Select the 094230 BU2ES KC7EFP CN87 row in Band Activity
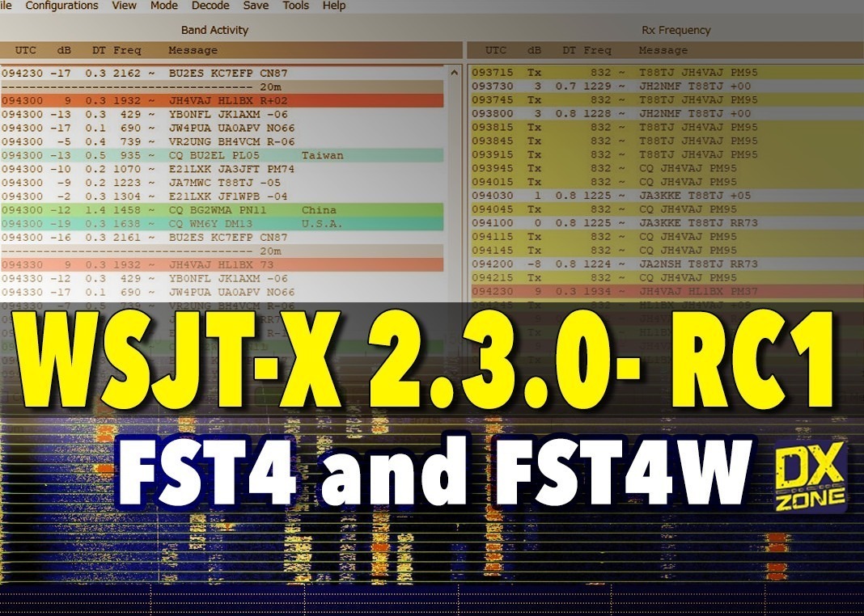The width and height of the screenshot is (864, 616). 222,74
